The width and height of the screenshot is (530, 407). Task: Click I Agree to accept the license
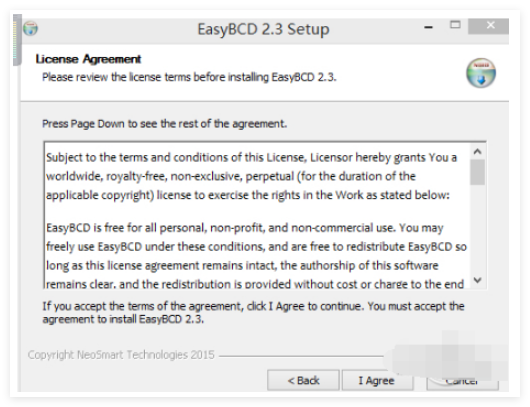click(377, 380)
